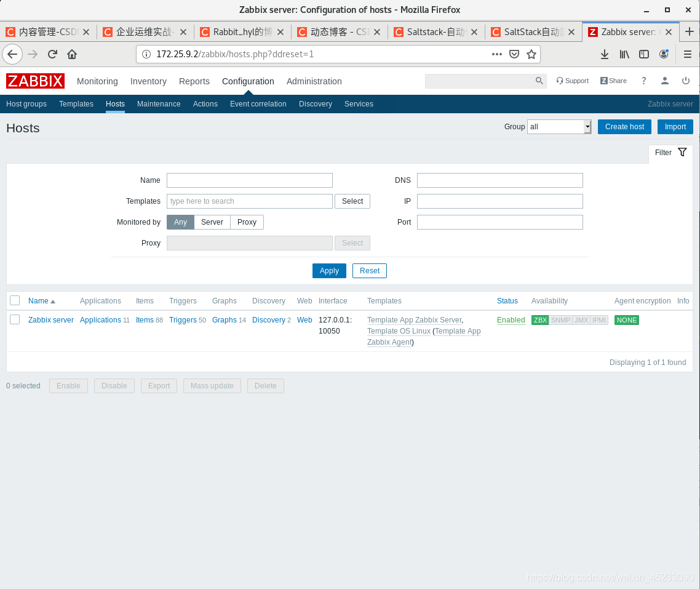This screenshot has width=700, height=589.
Task: Sort hosts by Status column
Action: pyautogui.click(x=507, y=301)
